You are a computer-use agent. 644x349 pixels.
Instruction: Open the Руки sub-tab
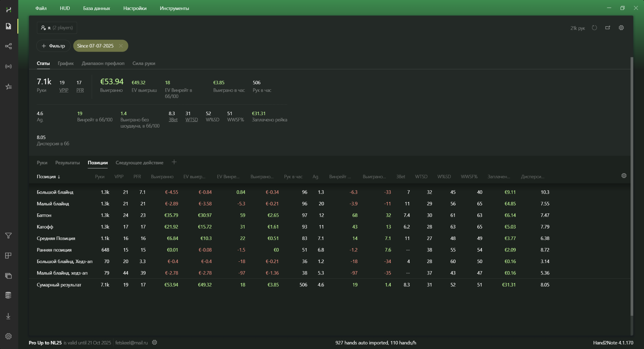pyautogui.click(x=42, y=163)
